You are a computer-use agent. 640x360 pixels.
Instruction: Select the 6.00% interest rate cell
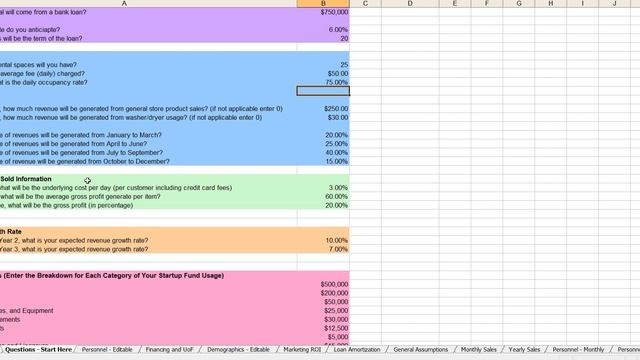pos(323,30)
